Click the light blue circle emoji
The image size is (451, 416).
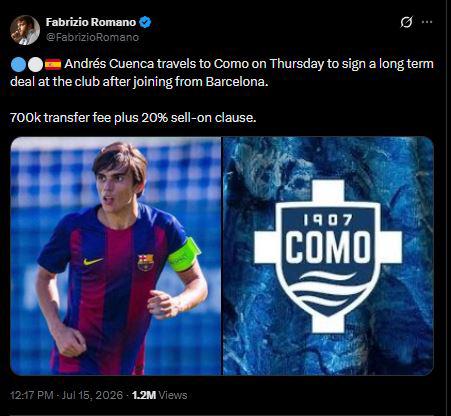point(18,64)
